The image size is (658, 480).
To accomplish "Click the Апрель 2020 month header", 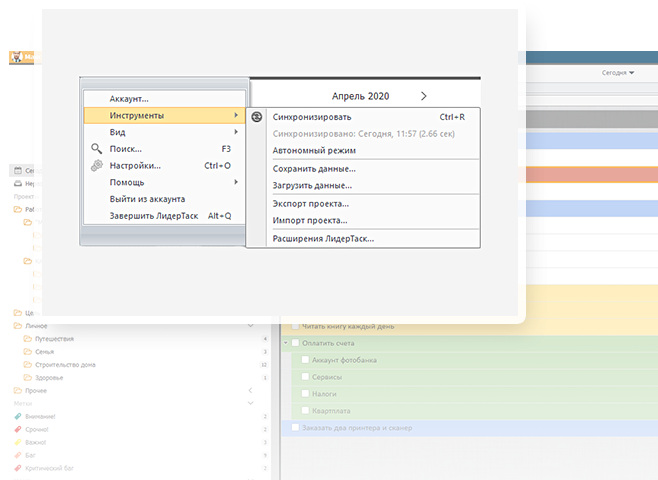I will [x=360, y=96].
